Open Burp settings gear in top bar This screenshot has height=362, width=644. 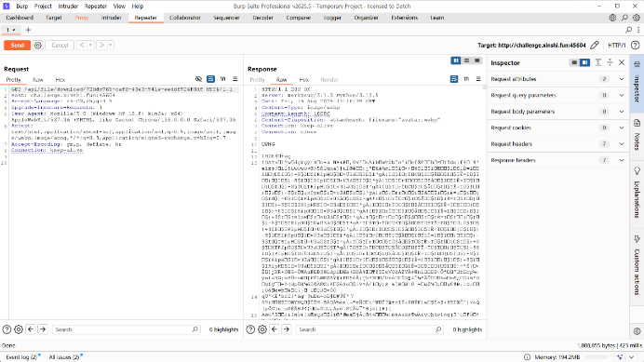click(x=637, y=18)
